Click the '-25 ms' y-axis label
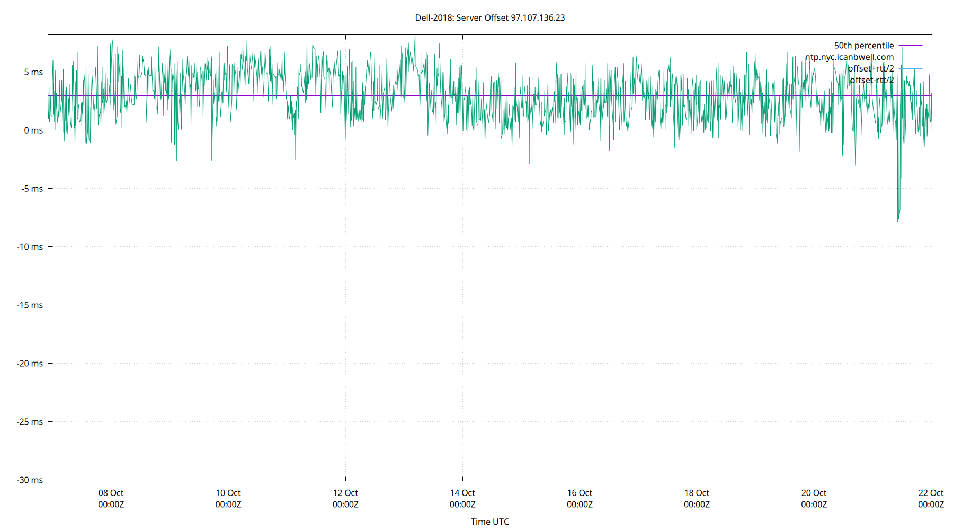 (x=30, y=422)
